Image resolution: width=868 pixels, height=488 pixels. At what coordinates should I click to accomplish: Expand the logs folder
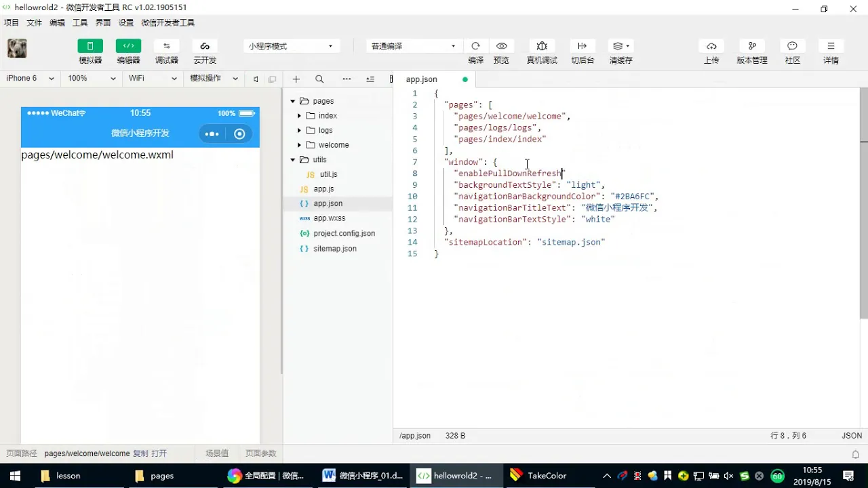[x=299, y=130]
